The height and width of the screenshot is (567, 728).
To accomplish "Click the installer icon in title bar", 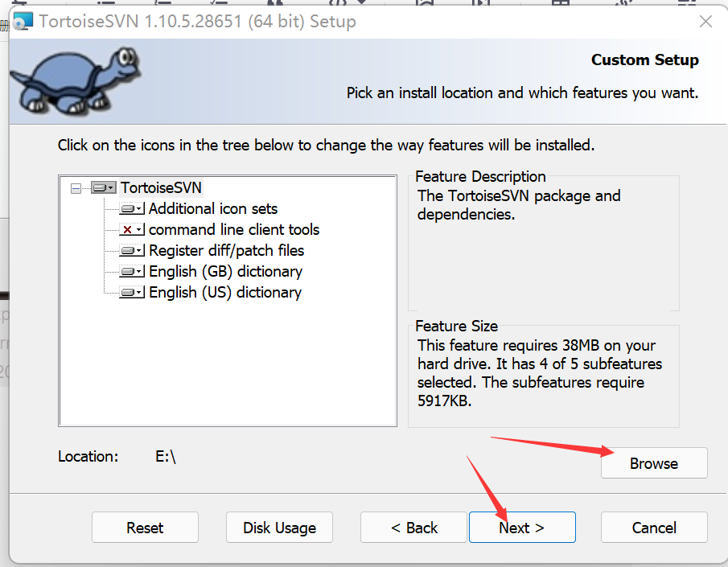I will click(x=23, y=22).
